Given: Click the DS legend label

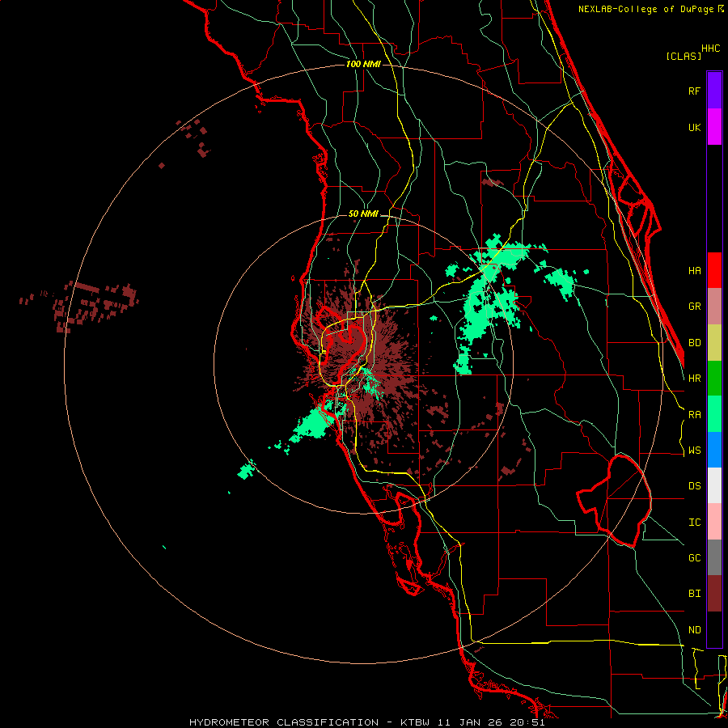Looking at the screenshot, I should click(694, 486).
